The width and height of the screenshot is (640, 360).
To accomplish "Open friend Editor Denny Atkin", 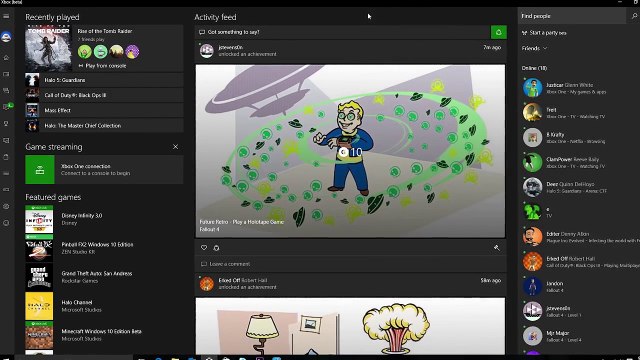I will [x=580, y=237].
